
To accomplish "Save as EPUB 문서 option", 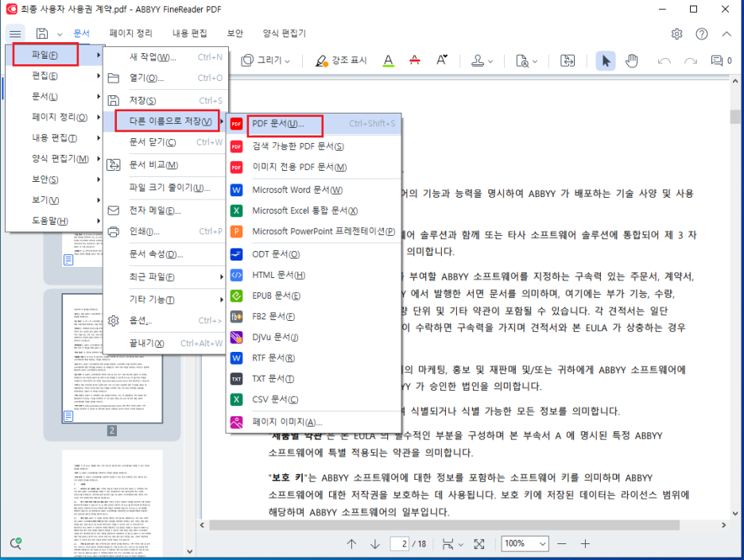I will click(314, 295).
